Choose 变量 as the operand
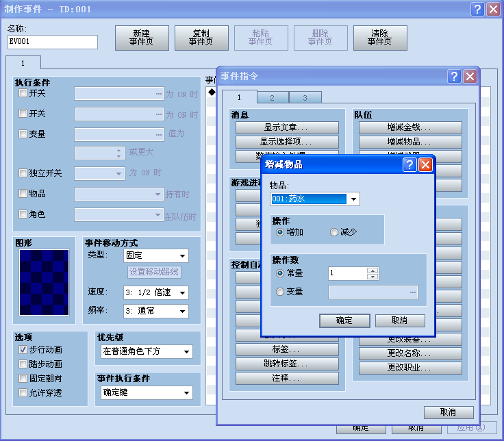Screen dimensions: 504x441 280,292
